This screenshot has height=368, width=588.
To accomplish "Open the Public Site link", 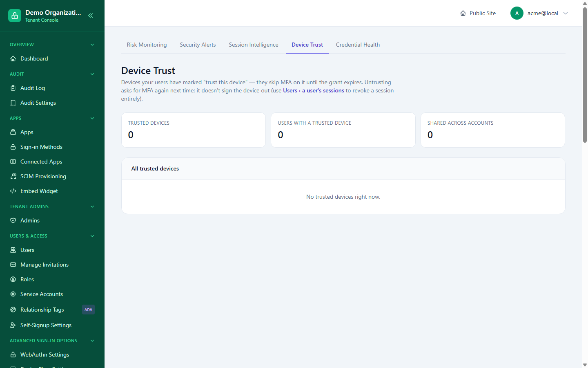I will point(478,13).
